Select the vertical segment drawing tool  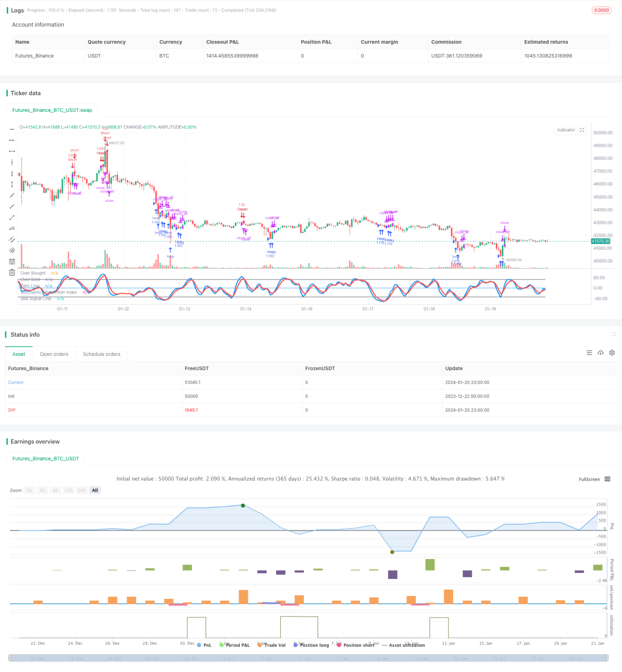pos(12,184)
